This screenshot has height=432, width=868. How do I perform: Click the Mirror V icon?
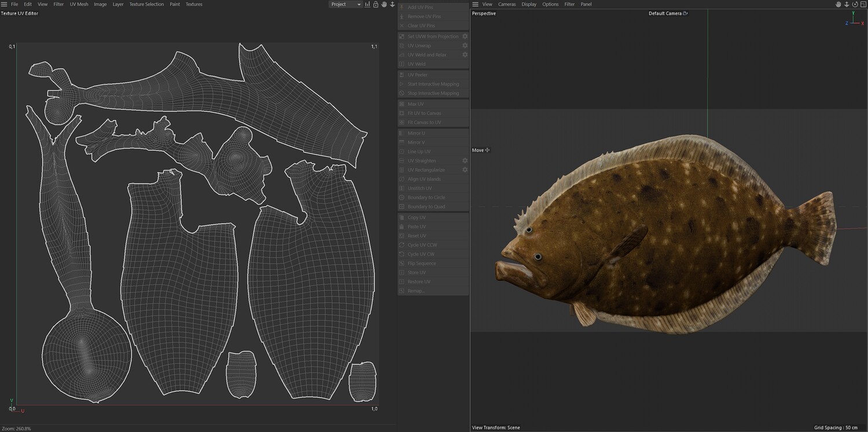(x=402, y=142)
